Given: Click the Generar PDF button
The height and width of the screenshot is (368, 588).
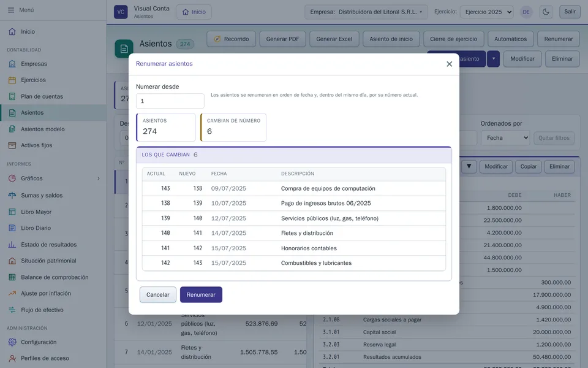Looking at the screenshot, I should click(283, 39).
